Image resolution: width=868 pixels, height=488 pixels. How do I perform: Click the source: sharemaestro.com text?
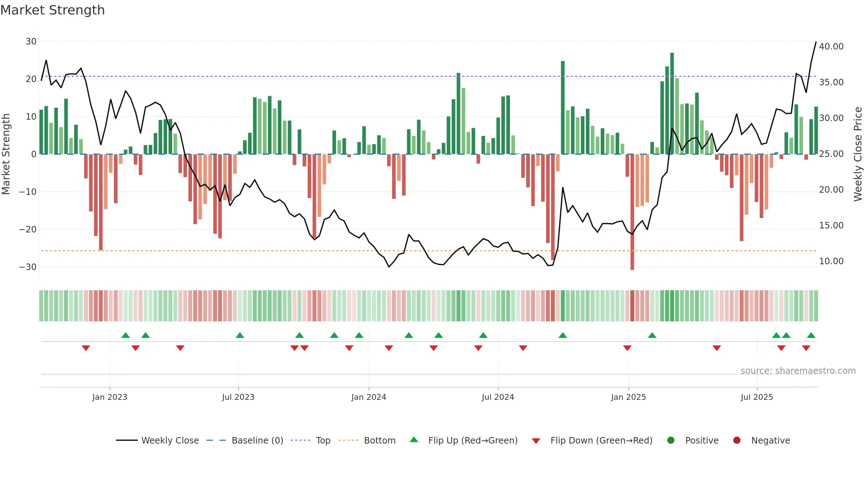click(x=798, y=371)
